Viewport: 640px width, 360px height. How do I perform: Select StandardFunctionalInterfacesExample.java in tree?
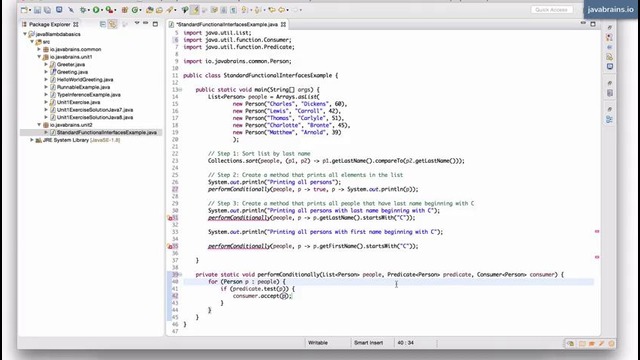[x=107, y=132]
